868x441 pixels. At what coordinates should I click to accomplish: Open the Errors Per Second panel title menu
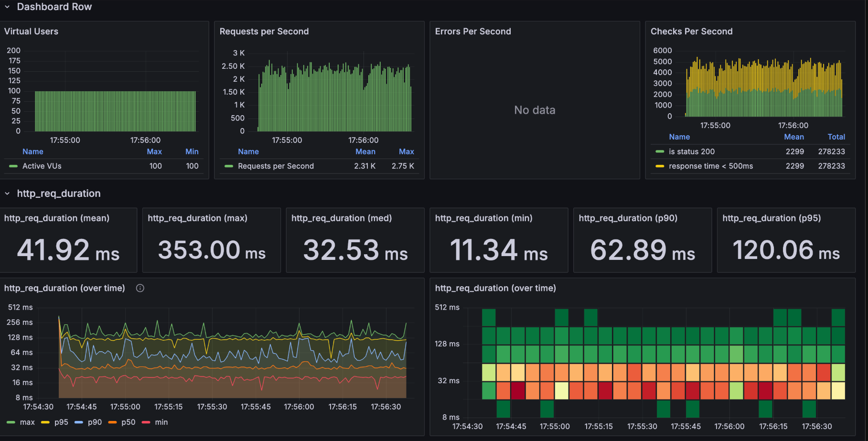pos(473,32)
